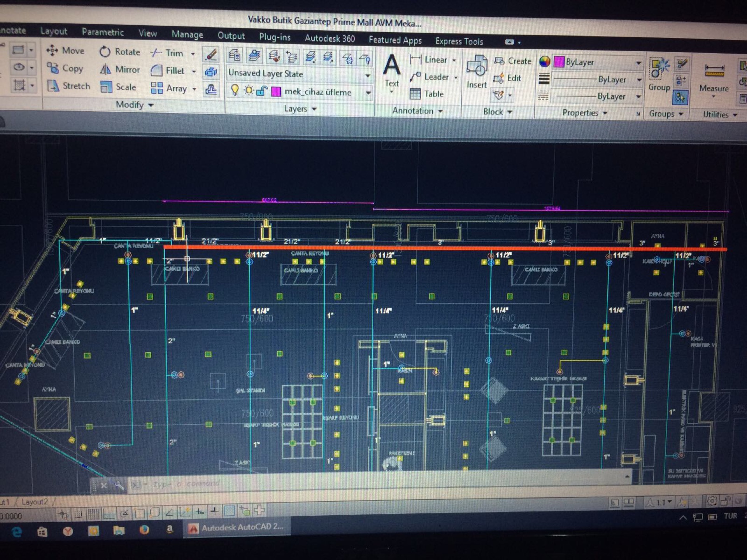Open the Unsaved Layer State dropdown
This screenshot has height=560, width=747.
(299, 74)
